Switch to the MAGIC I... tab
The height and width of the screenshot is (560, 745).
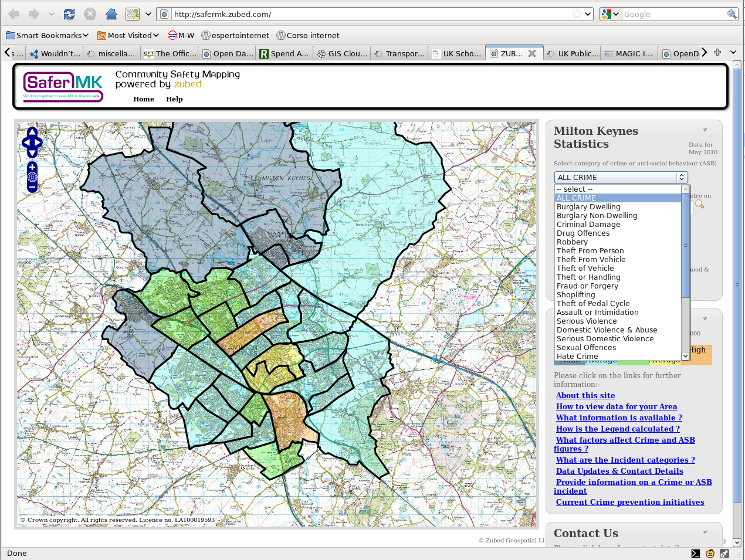coord(629,53)
